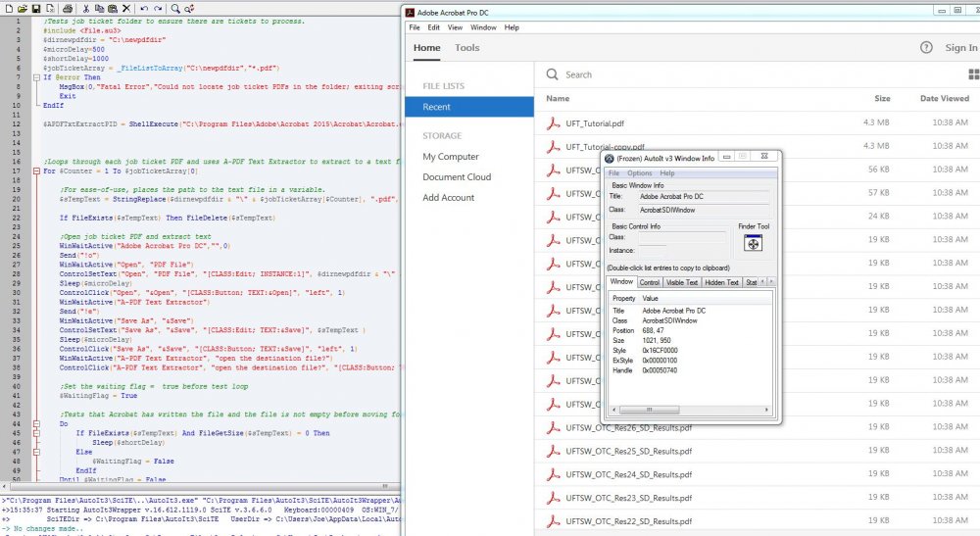Sort Acrobat files by Name column header
980x536 pixels.
pos(558,98)
